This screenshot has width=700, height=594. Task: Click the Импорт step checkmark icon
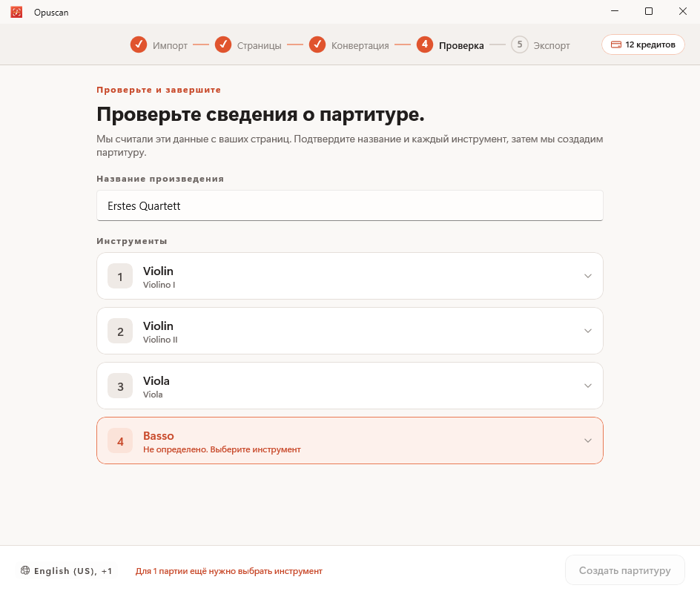[139, 44]
